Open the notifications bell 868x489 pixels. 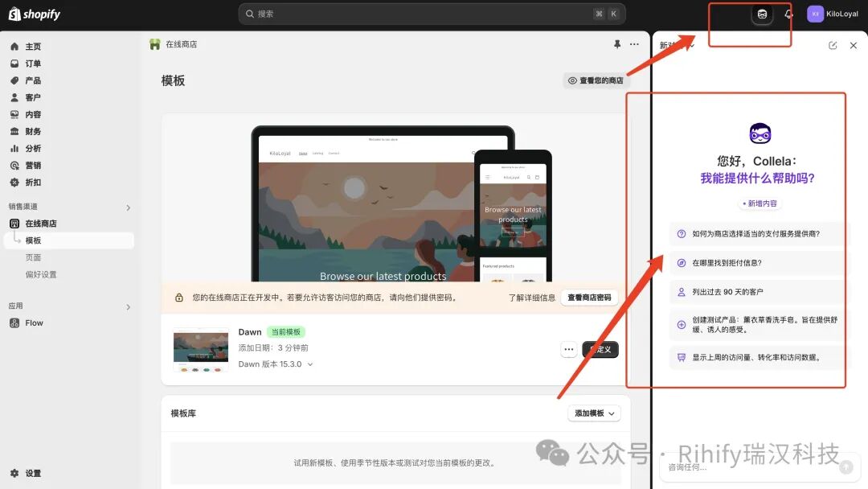click(789, 14)
